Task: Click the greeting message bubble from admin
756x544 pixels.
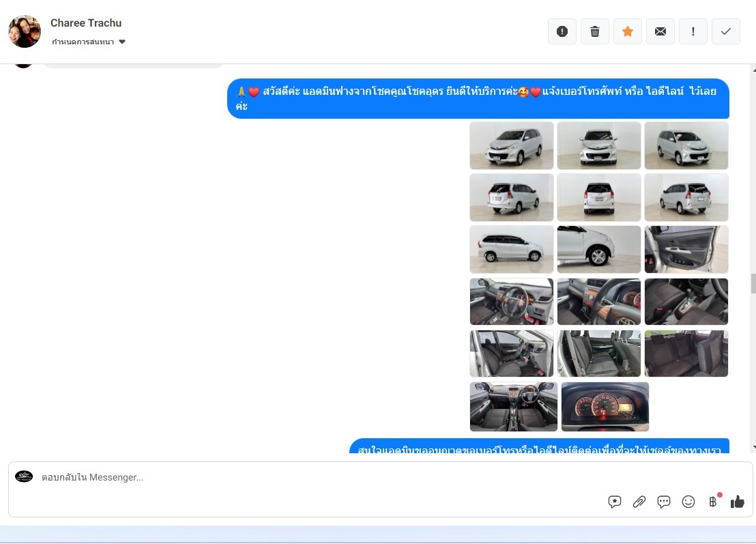Action: coord(478,98)
